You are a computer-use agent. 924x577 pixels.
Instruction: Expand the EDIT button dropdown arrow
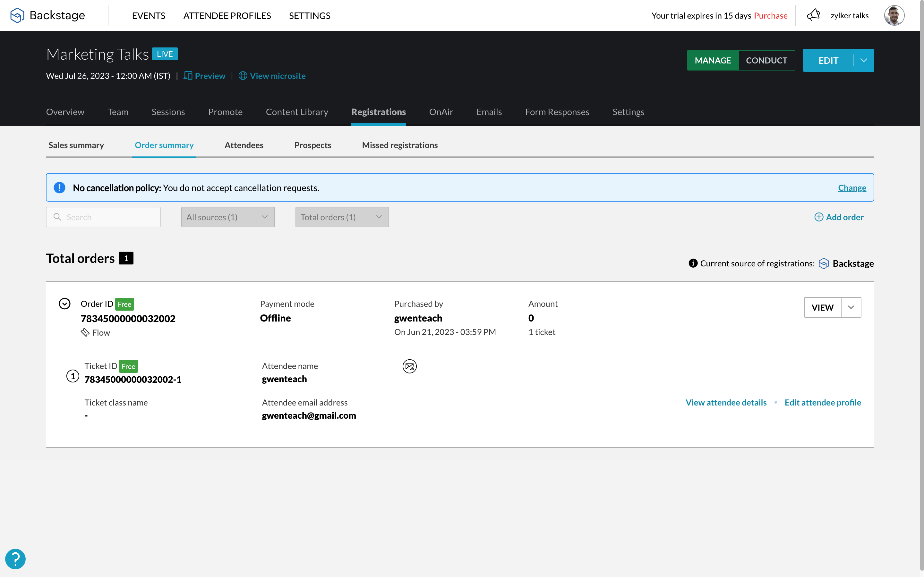pos(864,60)
